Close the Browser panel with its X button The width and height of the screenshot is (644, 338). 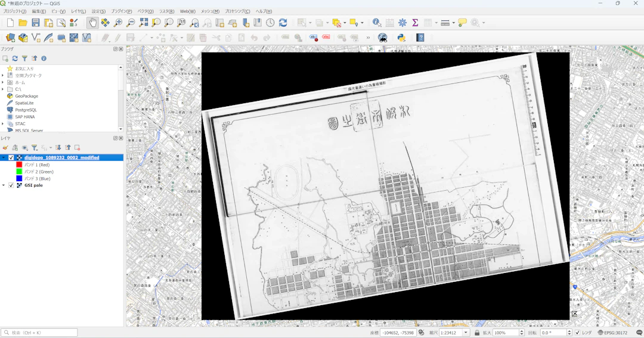pyautogui.click(x=120, y=49)
